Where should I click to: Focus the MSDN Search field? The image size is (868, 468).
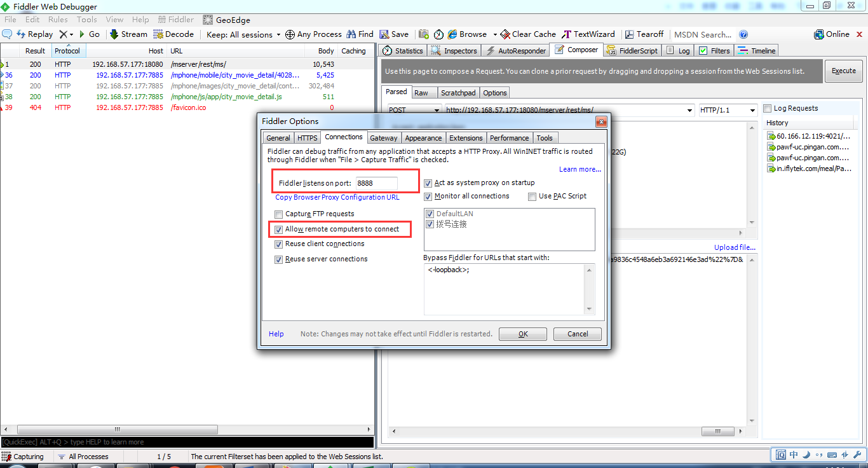click(x=703, y=34)
